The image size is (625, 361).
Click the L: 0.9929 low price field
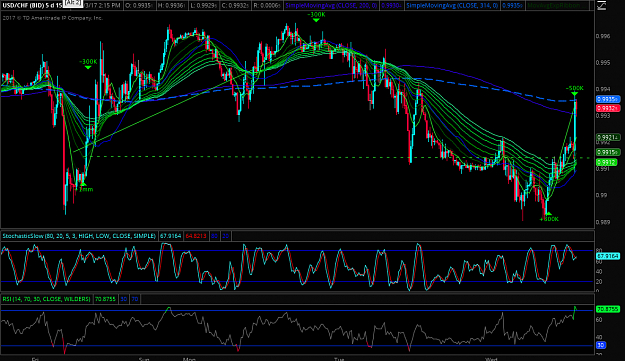point(203,6)
